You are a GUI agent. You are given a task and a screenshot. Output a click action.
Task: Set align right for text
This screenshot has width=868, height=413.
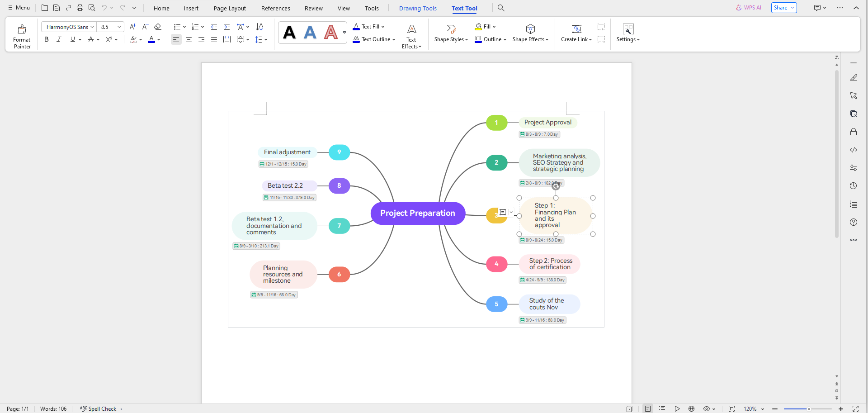tap(201, 40)
